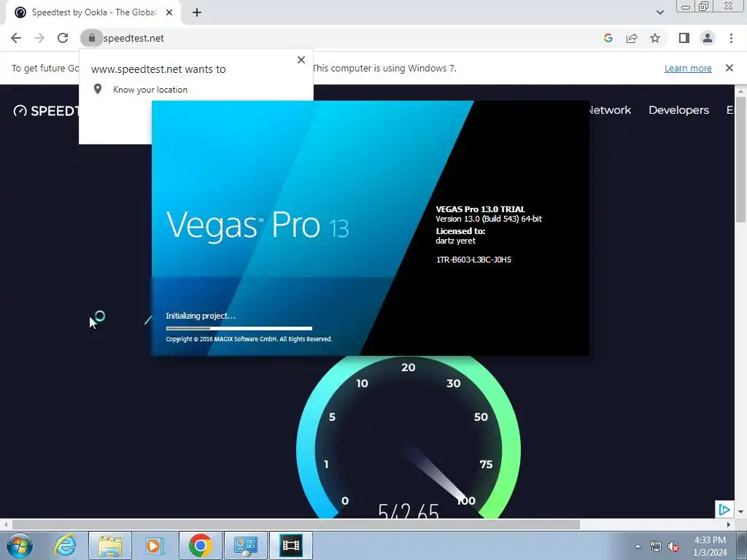This screenshot has width=747, height=560.
Task: Click the serial 1TR-B603-L3BC-J0H5 text
Action: click(x=473, y=260)
